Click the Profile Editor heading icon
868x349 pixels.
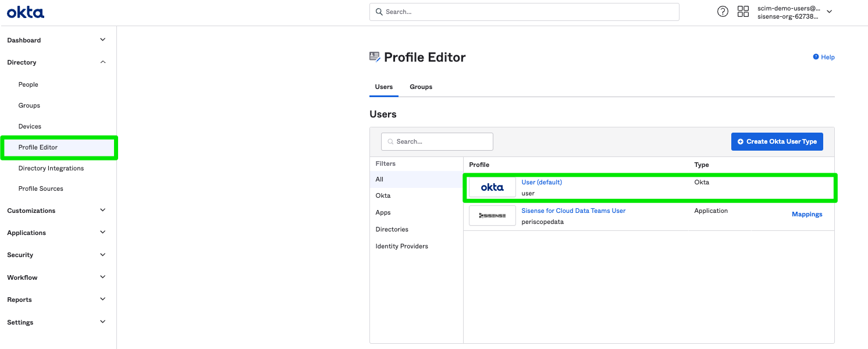[375, 56]
